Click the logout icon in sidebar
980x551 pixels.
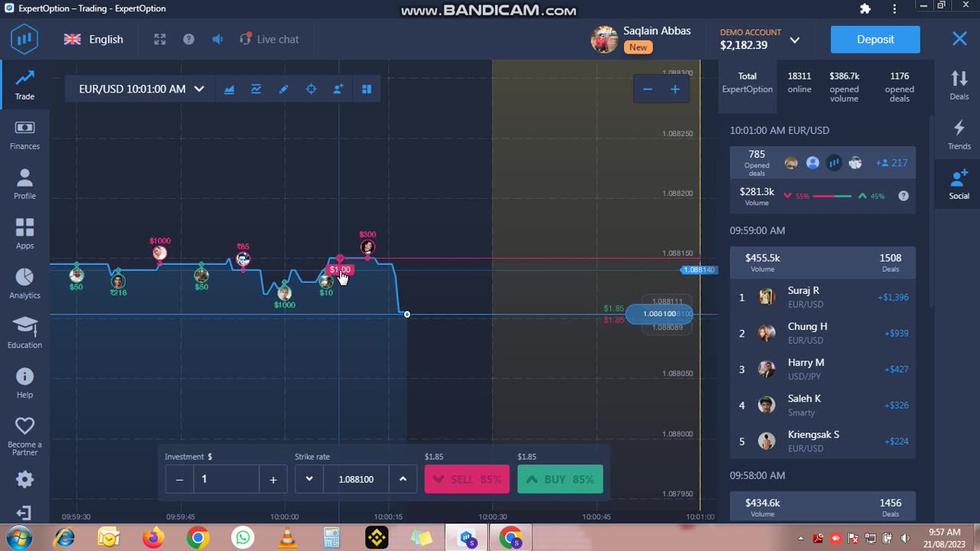click(24, 513)
